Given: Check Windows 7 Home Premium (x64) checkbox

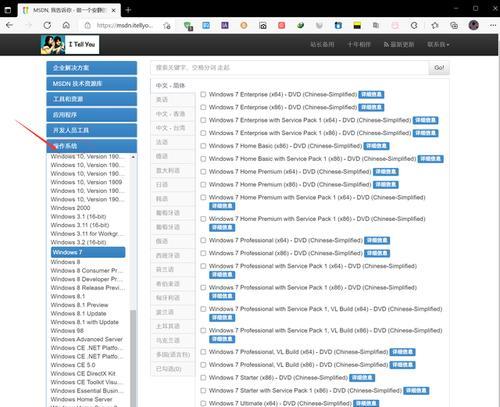Looking at the screenshot, I should coord(203,172).
